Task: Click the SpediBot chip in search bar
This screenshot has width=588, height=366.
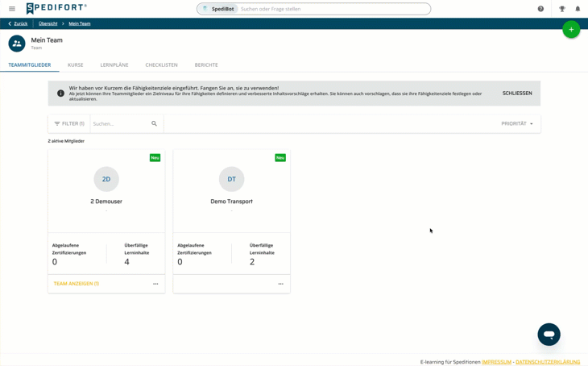Action: (x=218, y=9)
